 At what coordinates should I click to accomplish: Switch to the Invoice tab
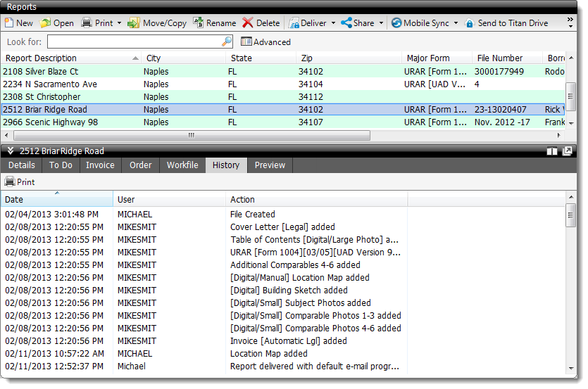pyautogui.click(x=100, y=165)
